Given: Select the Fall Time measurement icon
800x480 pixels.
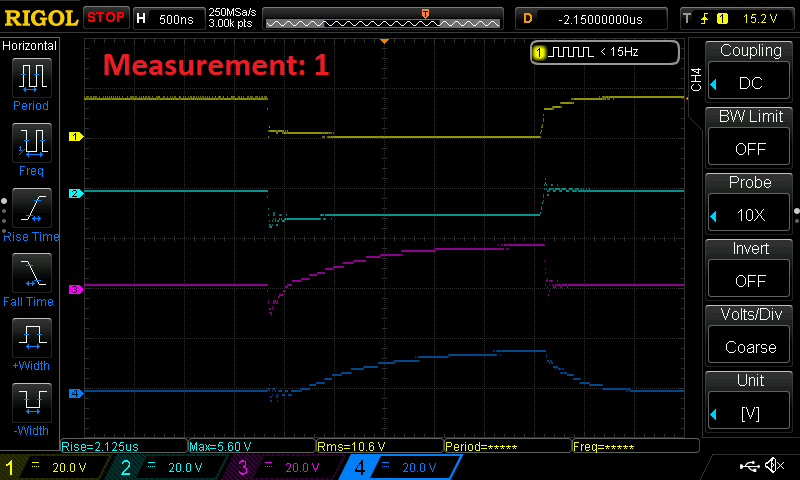Looking at the screenshot, I should coord(32,272).
